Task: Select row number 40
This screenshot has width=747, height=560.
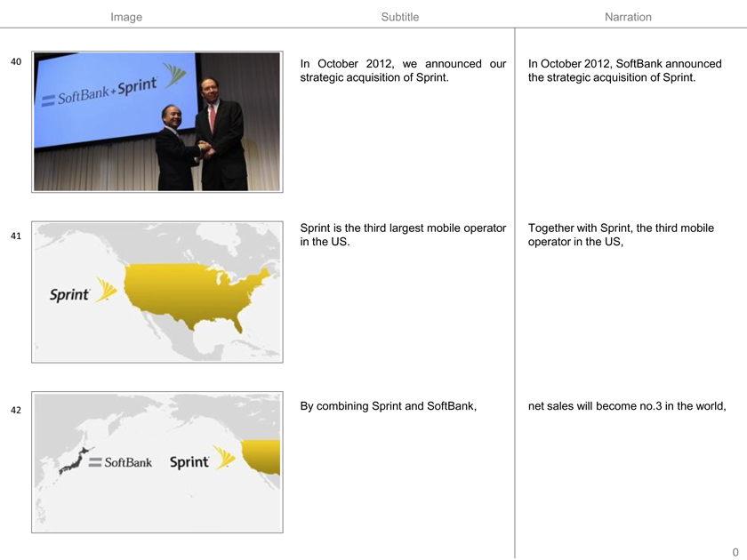Action: coord(16,62)
